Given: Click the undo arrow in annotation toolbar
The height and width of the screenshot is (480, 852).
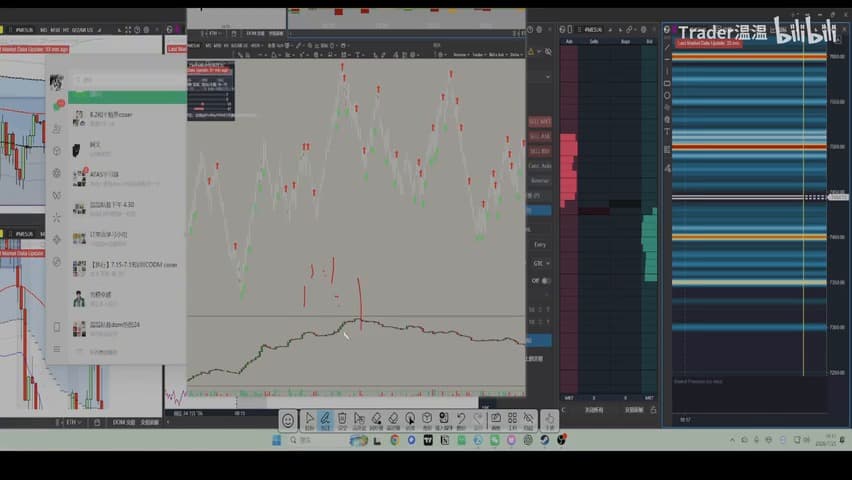Looking at the screenshot, I should [461, 420].
